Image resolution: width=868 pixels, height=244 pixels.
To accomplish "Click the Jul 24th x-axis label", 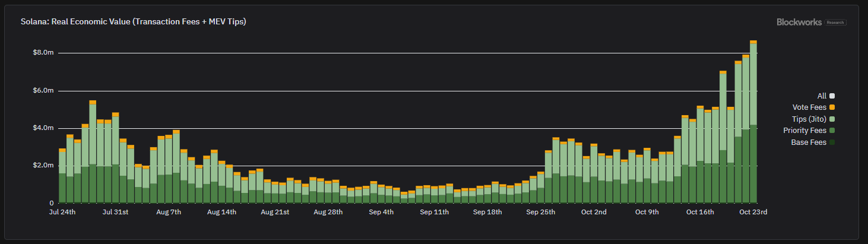I will click(x=62, y=212).
